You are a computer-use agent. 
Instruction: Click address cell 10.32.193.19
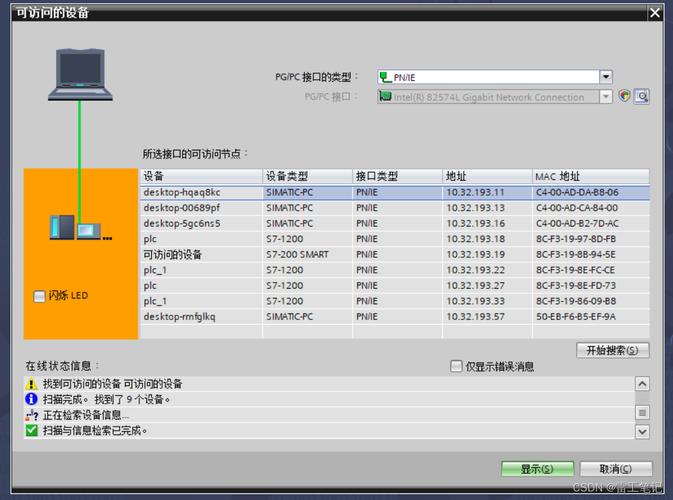click(x=487, y=255)
